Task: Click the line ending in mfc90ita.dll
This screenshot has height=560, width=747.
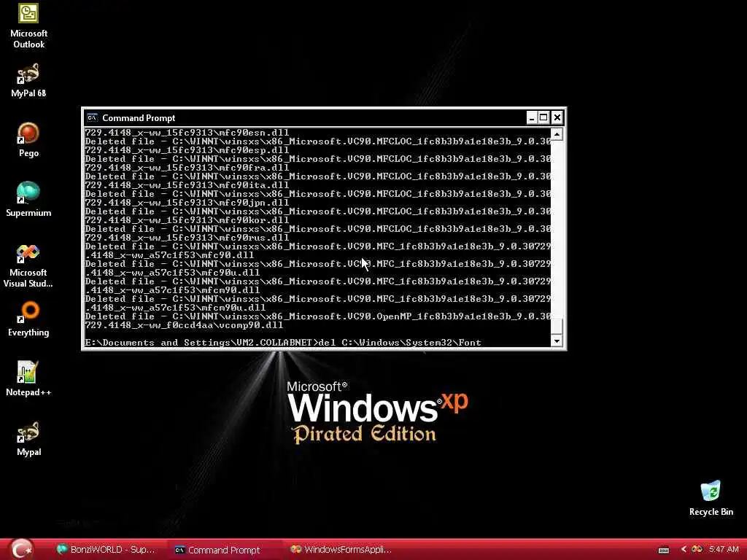Action: 187,185
